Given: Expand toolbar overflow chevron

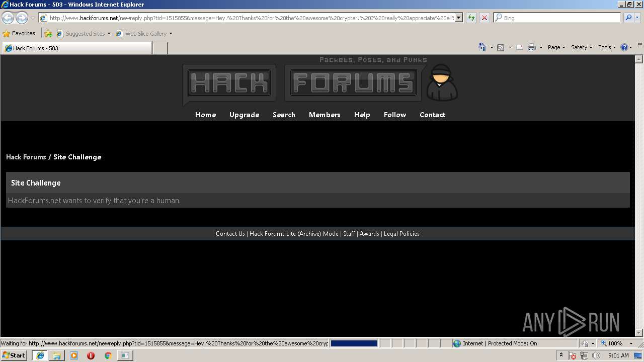Looking at the screenshot, I should point(639,45).
